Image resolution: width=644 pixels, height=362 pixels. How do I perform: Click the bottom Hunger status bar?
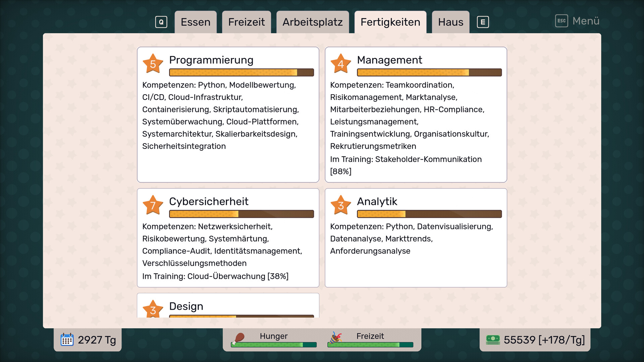[x=274, y=345]
